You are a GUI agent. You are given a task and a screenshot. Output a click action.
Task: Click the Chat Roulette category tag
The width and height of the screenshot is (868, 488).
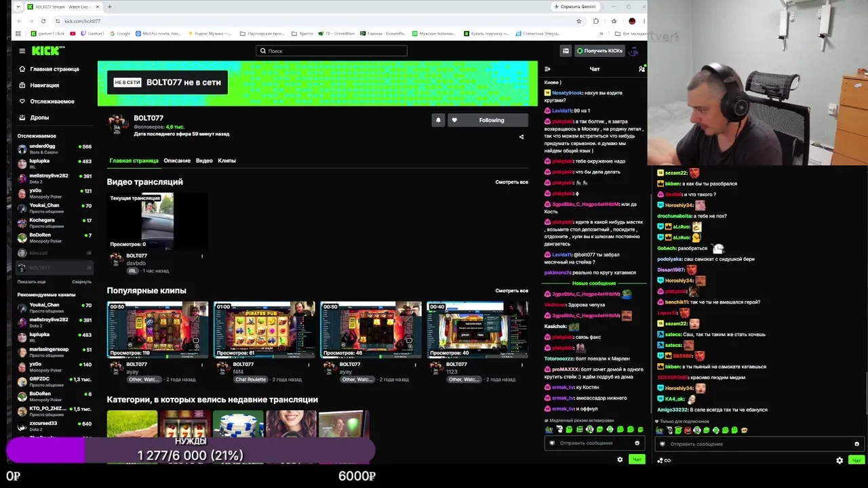tap(250, 380)
